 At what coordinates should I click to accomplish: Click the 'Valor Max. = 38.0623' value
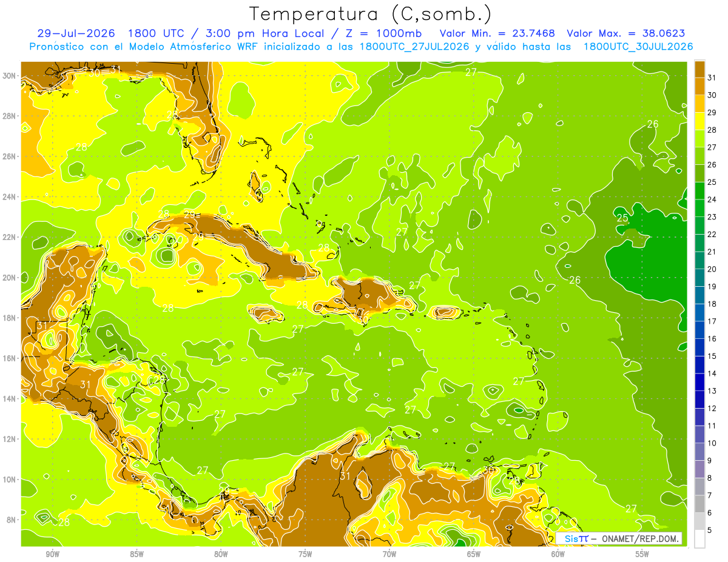pyautogui.click(x=625, y=33)
